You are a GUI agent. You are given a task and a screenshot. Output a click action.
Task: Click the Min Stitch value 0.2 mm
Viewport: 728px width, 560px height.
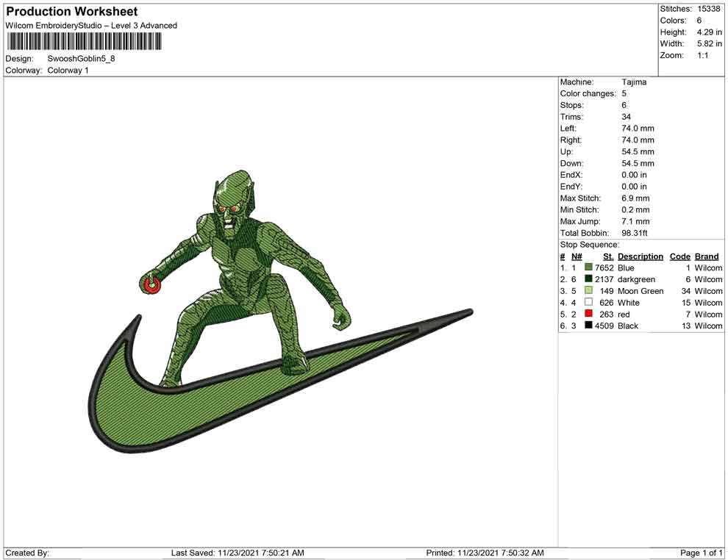tap(635, 209)
